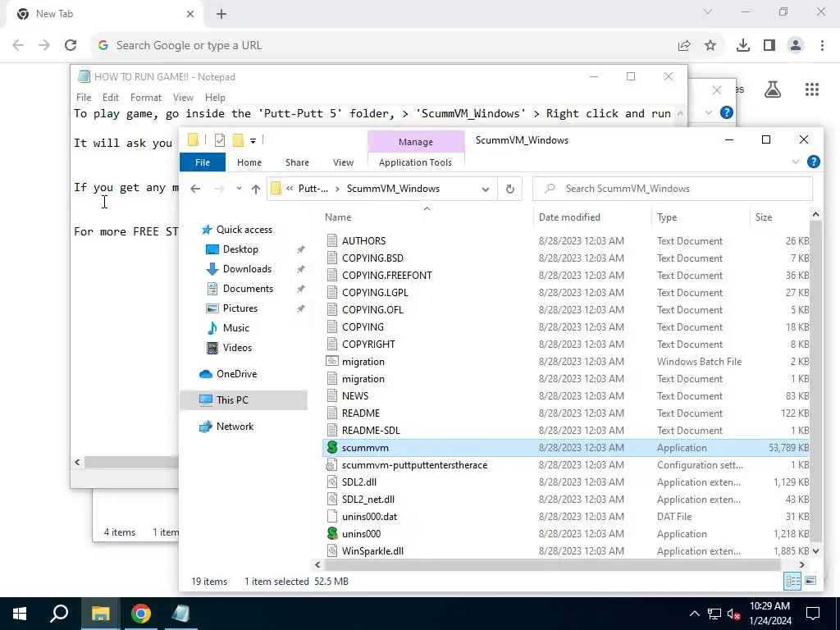Open Chrome three-dot menu
This screenshot has height=630, width=840.
pyautogui.click(x=822, y=46)
